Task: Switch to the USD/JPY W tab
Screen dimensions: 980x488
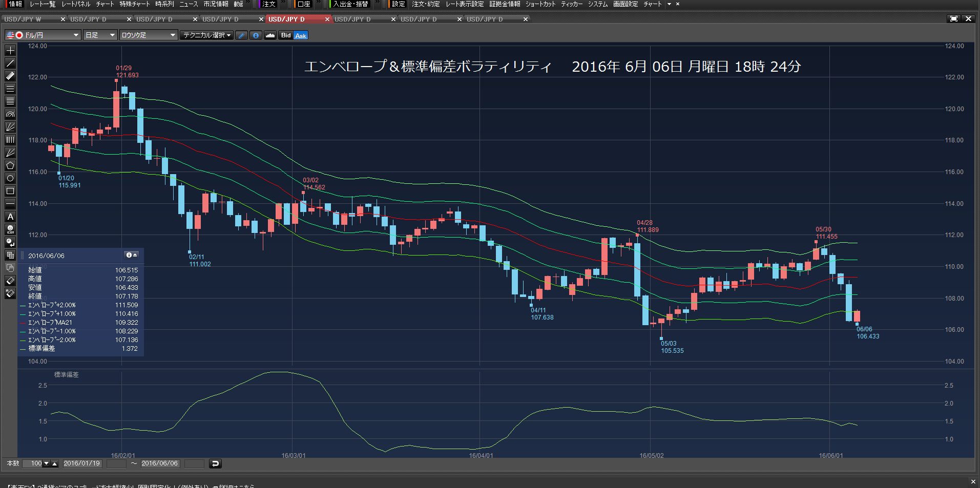Action: pos(23,19)
